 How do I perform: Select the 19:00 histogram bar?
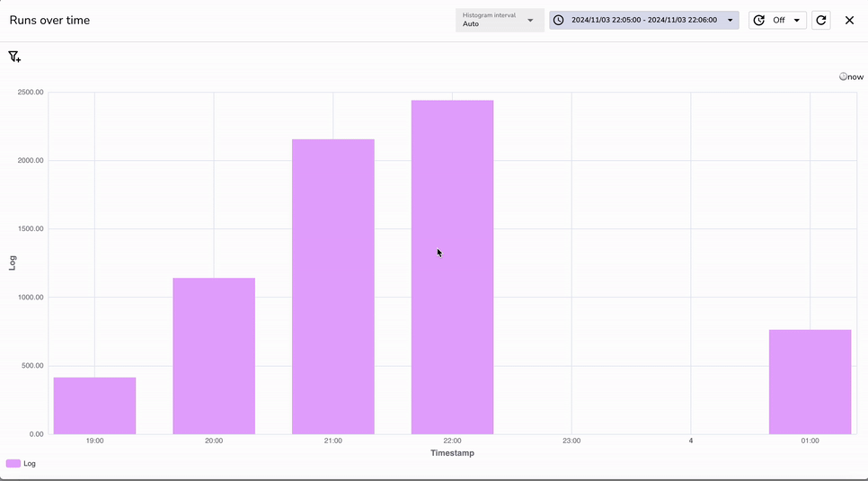[94, 405]
